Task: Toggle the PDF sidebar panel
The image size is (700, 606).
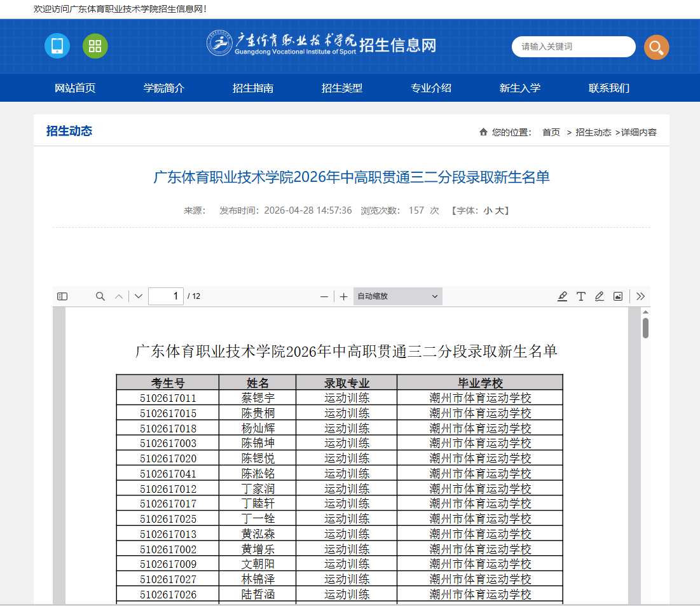Action: click(62, 296)
